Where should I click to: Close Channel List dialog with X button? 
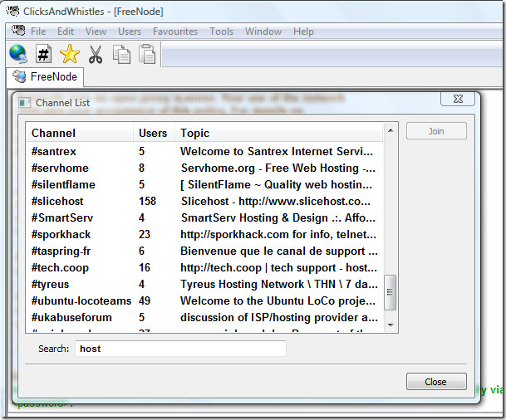458,99
